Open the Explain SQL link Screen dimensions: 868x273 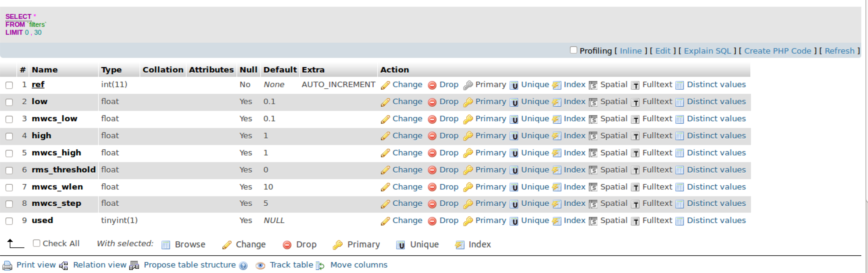point(707,51)
